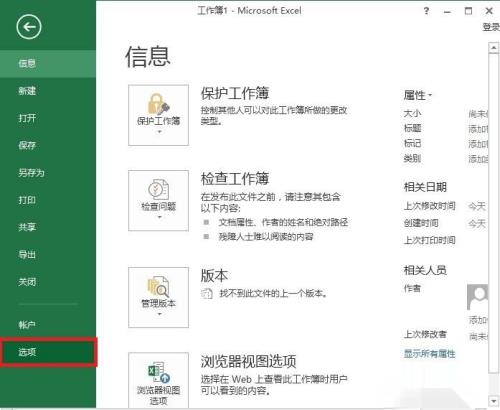Click the 上次修改时间 label

tap(429, 206)
